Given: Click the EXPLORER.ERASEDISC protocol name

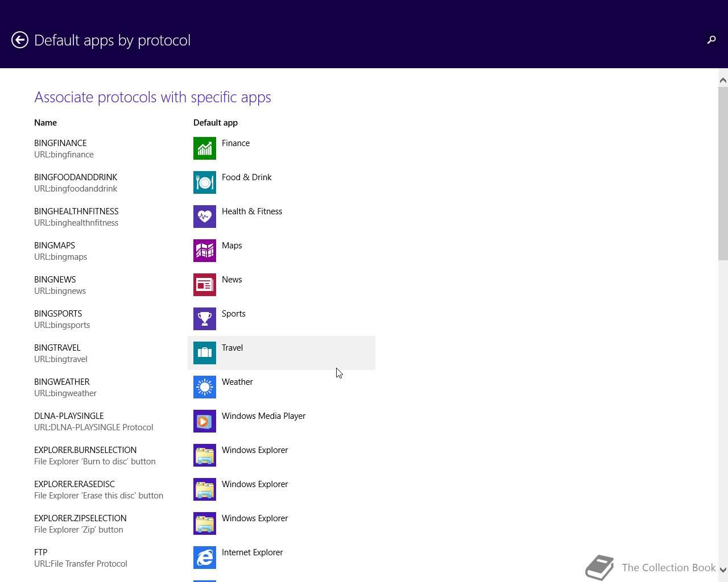Looking at the screenshot, I should (x=75, y=484).
